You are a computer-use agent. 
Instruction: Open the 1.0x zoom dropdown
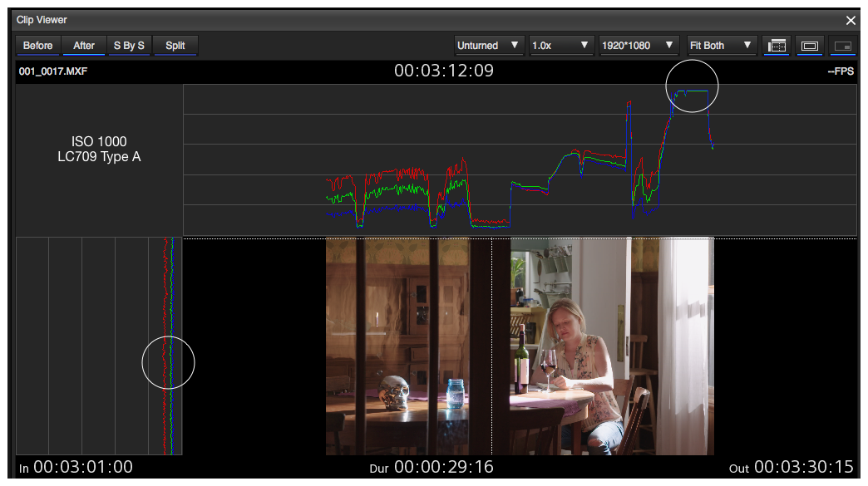tap(561, 46)
